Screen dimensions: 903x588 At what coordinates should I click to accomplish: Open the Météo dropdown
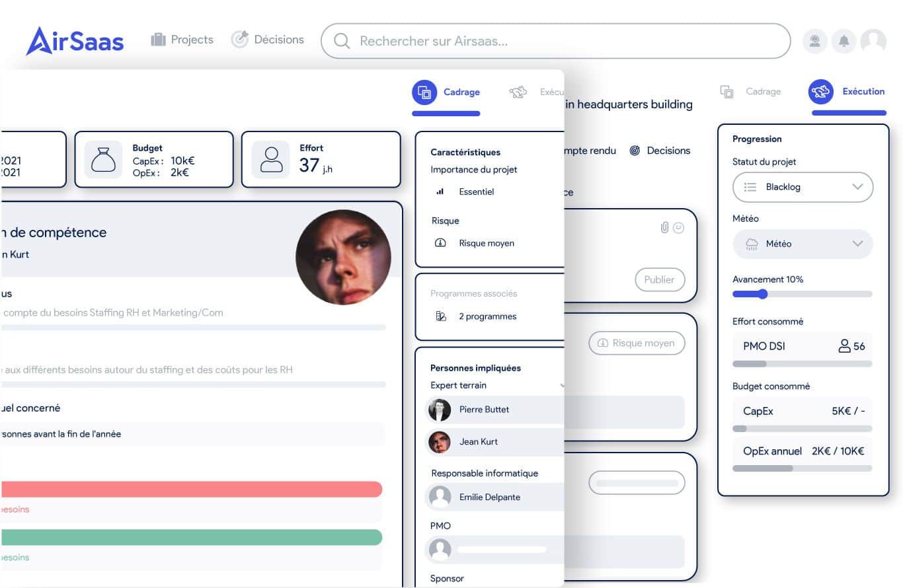[x=803, y=244]
